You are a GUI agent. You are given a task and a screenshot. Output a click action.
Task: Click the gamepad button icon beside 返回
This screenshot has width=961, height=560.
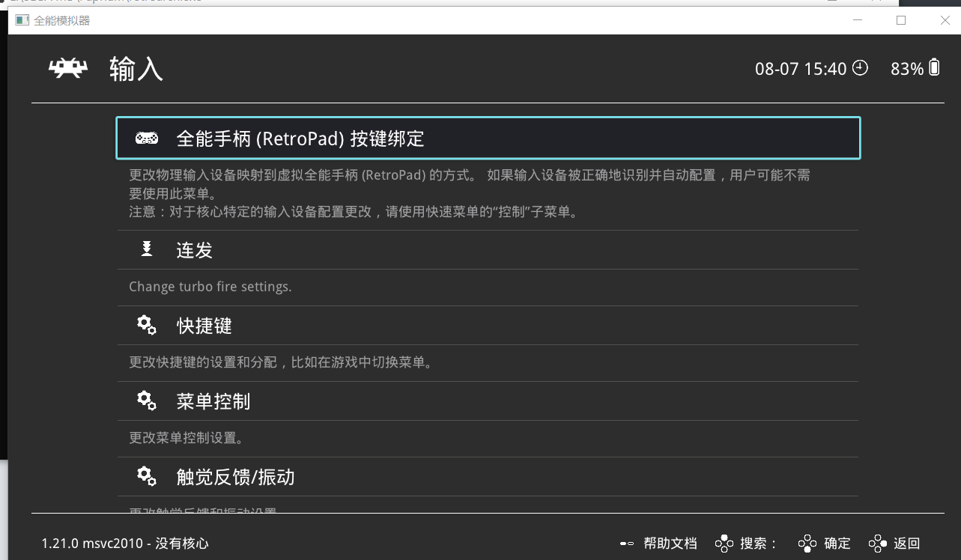pyautogui.click(x=878, y=544)
